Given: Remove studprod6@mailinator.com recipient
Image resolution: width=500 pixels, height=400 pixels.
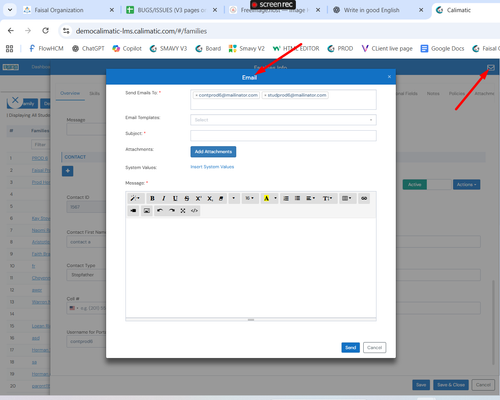Looking at the screenshot, I should tap(265, 95).
